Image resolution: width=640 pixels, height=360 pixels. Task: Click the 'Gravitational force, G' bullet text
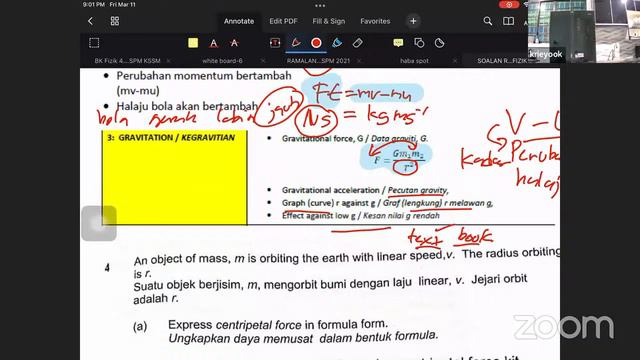click(x=355, y=138)
